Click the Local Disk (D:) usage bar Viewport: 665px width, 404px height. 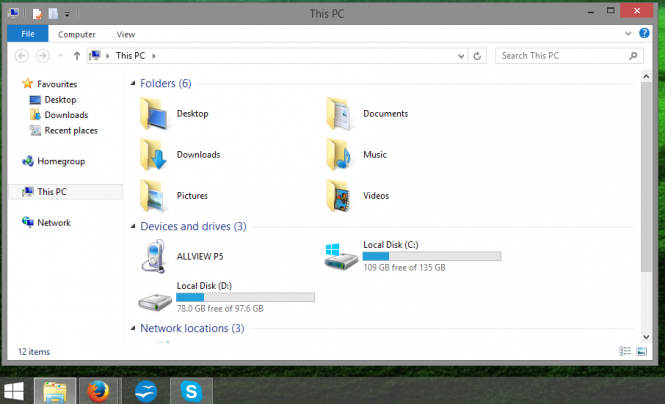(245, 297)
